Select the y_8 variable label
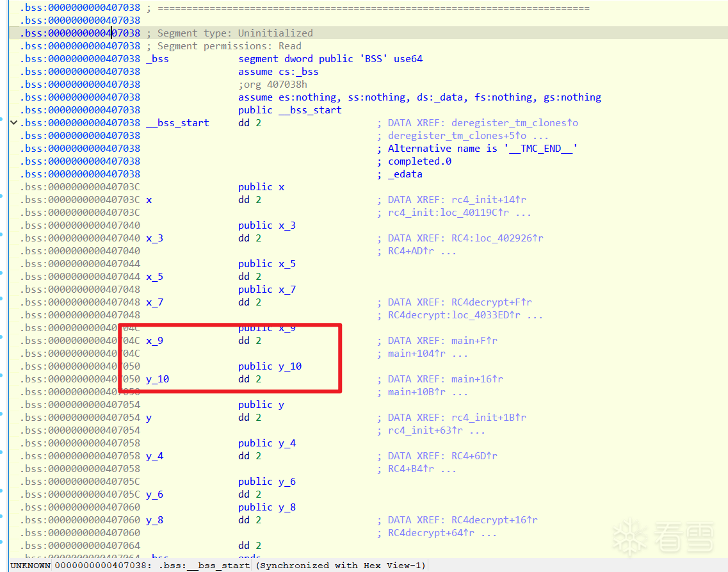Viewport: 728px width, 572px height. coord(154,520)
